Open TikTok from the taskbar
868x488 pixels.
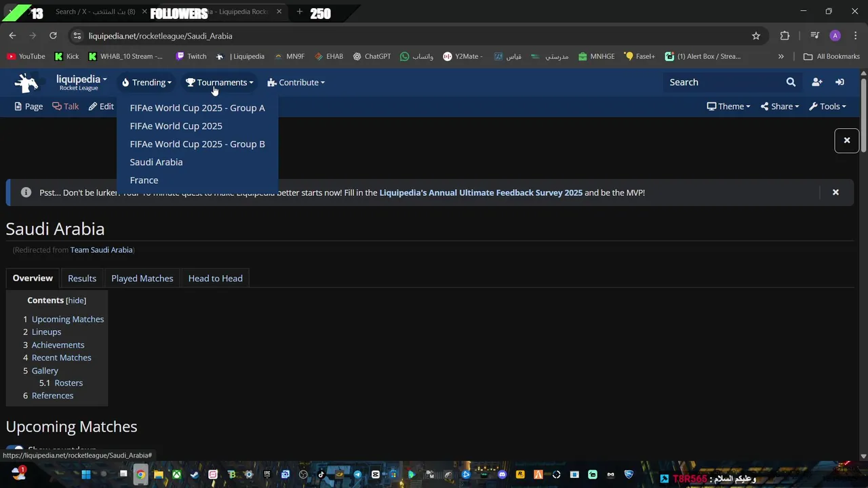[x=321, y=474]
